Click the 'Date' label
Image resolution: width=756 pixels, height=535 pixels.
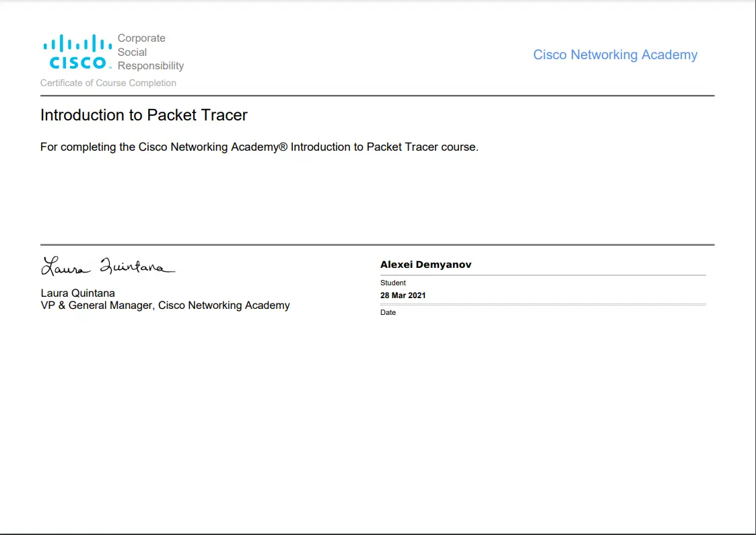click(x=388, y=312)
